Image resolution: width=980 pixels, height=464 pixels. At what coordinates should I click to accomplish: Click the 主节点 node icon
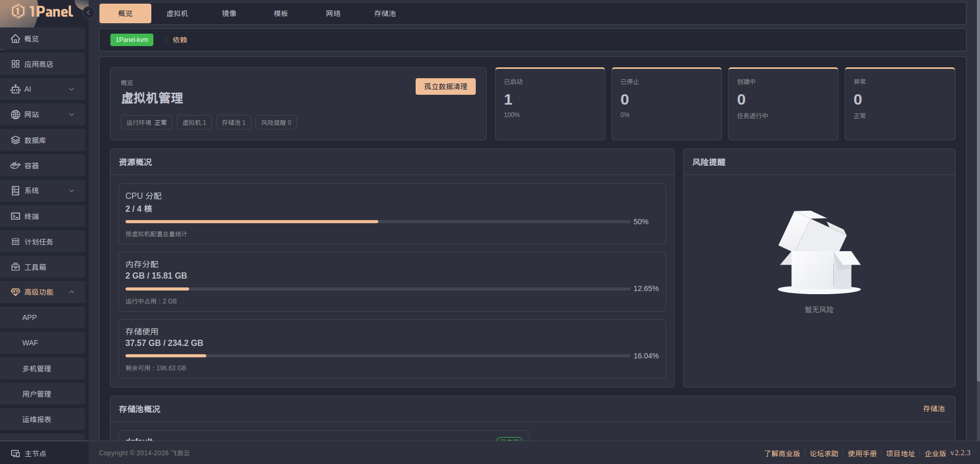coord(16,454)
